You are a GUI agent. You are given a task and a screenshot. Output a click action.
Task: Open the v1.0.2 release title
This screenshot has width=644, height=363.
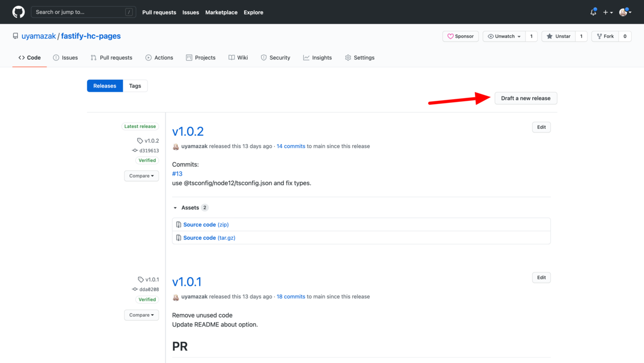[x=188, y=131]
